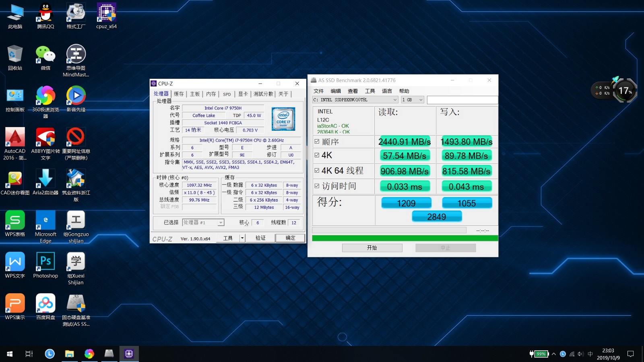644x362 pixels.
Task: Switch to the 主板 tab in CPU-Z
Action: pyautogui.click(x=195, y=94)
